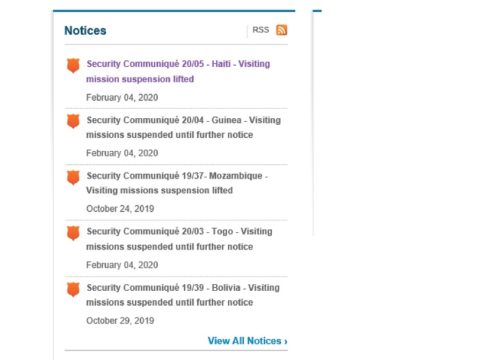
Task: Click shield icon beside Togo communiqué
Action: tap(73, 233)
